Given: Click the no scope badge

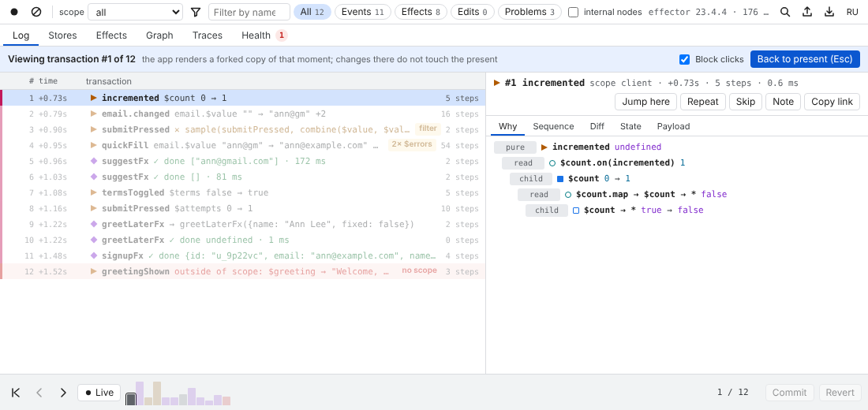Looking at the screenshot, I should coord(419,271).
